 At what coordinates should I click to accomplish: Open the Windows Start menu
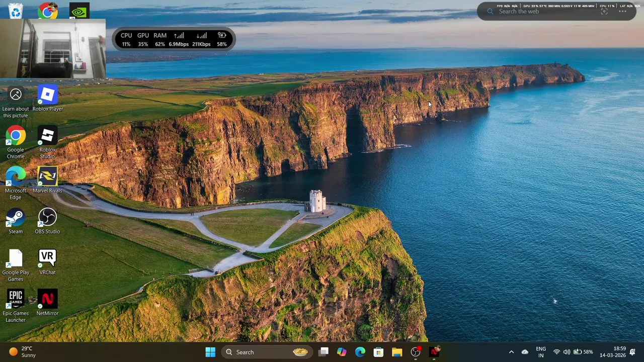(210, 352)
